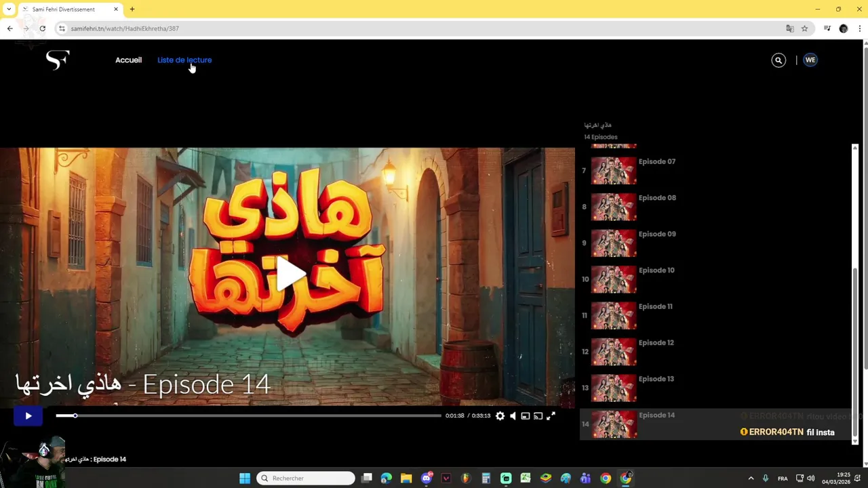Bookmark page with the star icon
Viewport: 868px width, 488px height.
click(x=804, y=28)
